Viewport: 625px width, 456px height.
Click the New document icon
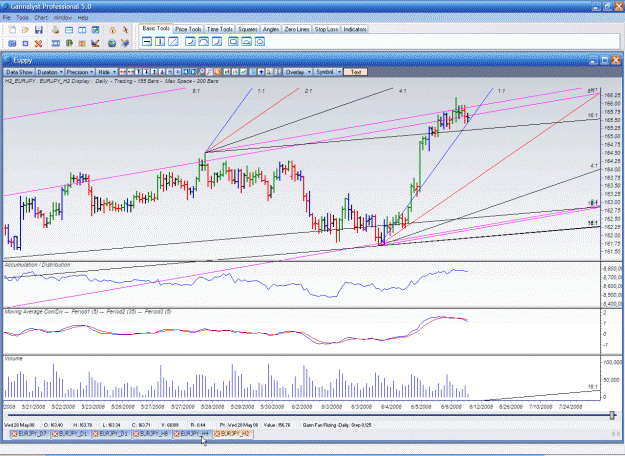[12, 30]
